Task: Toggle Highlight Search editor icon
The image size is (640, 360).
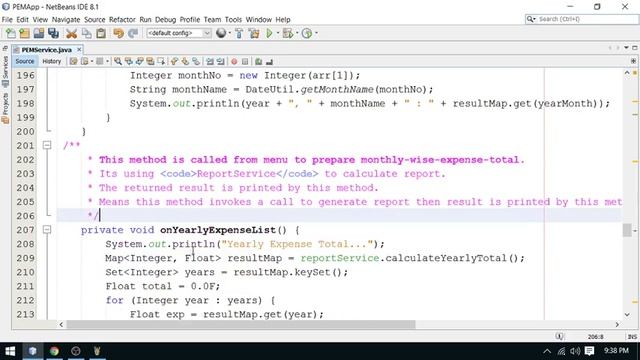Action: tap(151, 62)
